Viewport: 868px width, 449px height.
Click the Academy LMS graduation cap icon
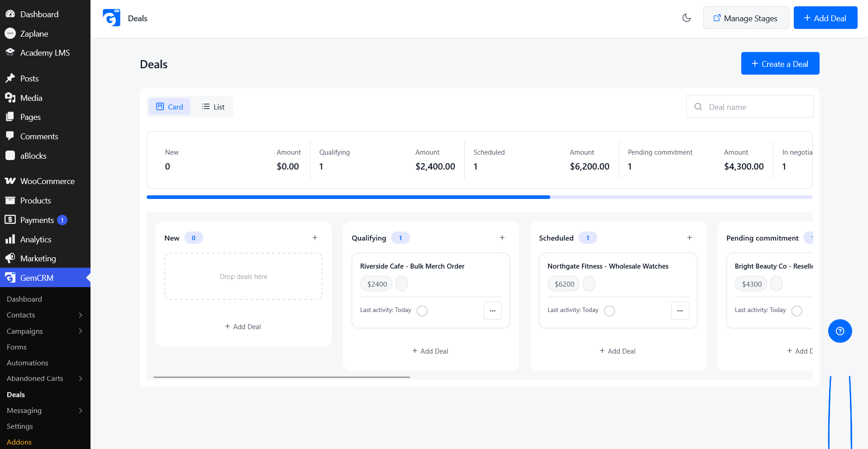click(x=10, y=52)
